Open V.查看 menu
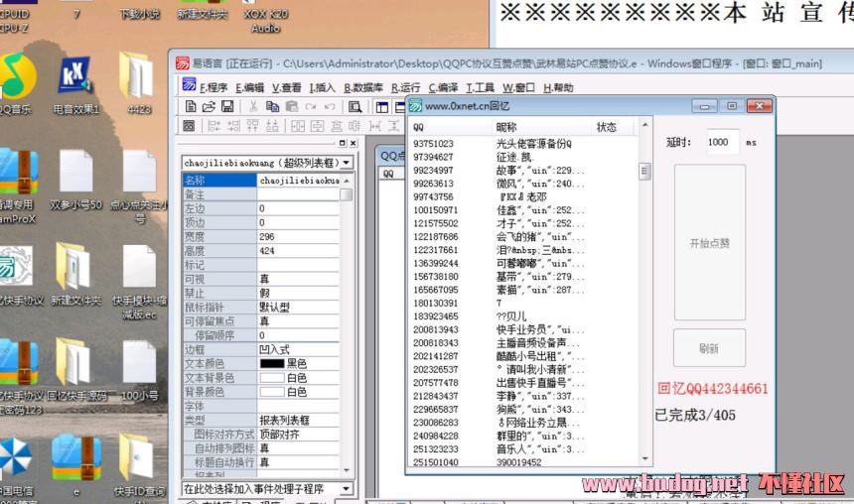This screenshot has width=854, height=504. 286,87
